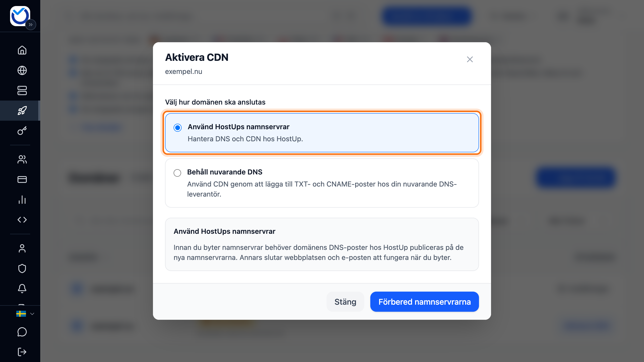Close the Aktivera CDN dialog
Image resolution: width=644 pixels, height=362 pixels.
click(x=470, y=59)
